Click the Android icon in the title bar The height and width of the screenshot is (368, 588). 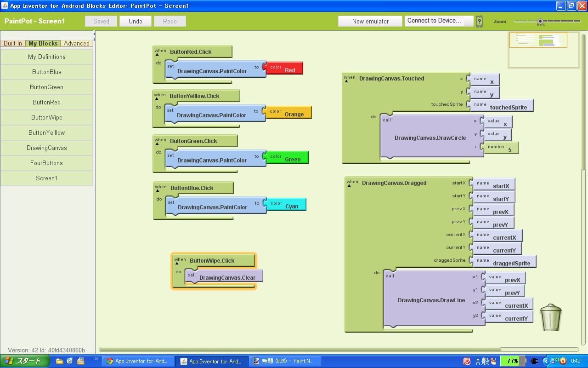[5, 6]
